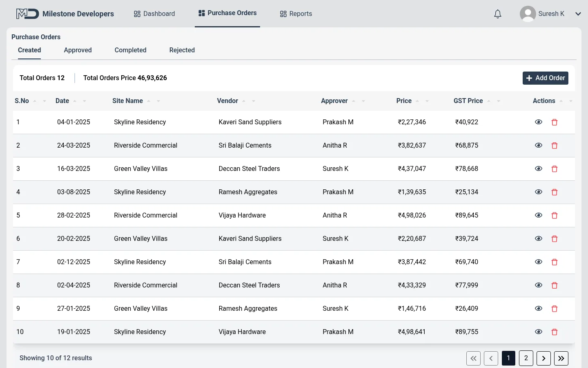View order 2 Sri Balaji Cements
Viewport: 588px width, 368px height.
click(x=539, y=145)
